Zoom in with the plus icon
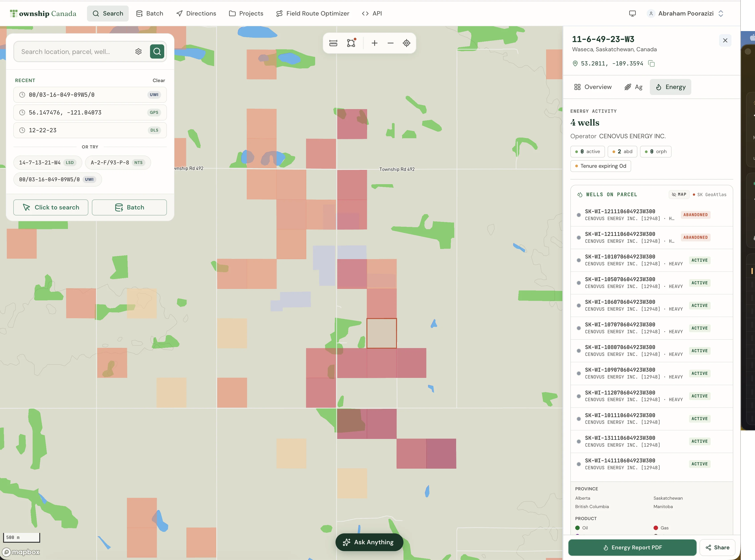This screenshot has width=755, height=560. pyautogui.click(x=375, y=43)
